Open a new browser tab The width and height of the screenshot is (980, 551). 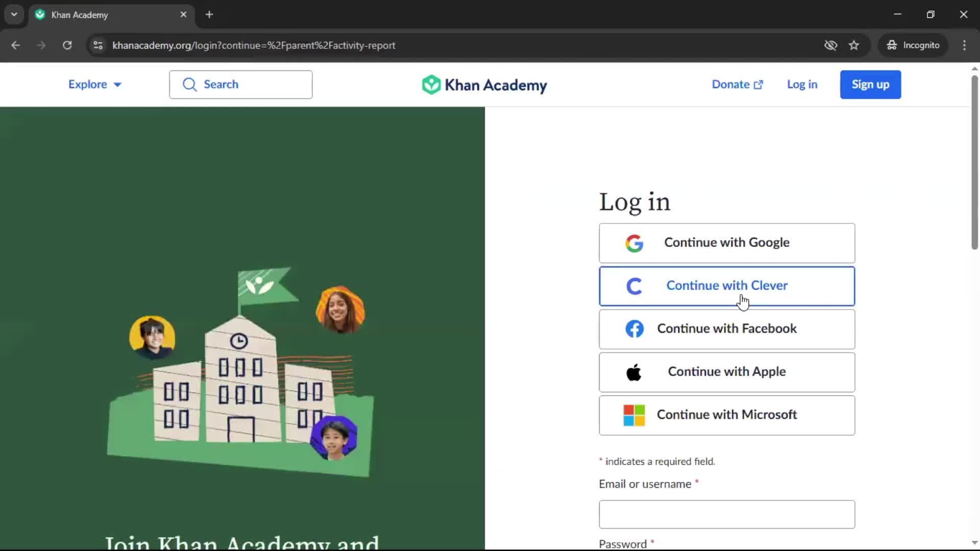(x=209, y=15)
